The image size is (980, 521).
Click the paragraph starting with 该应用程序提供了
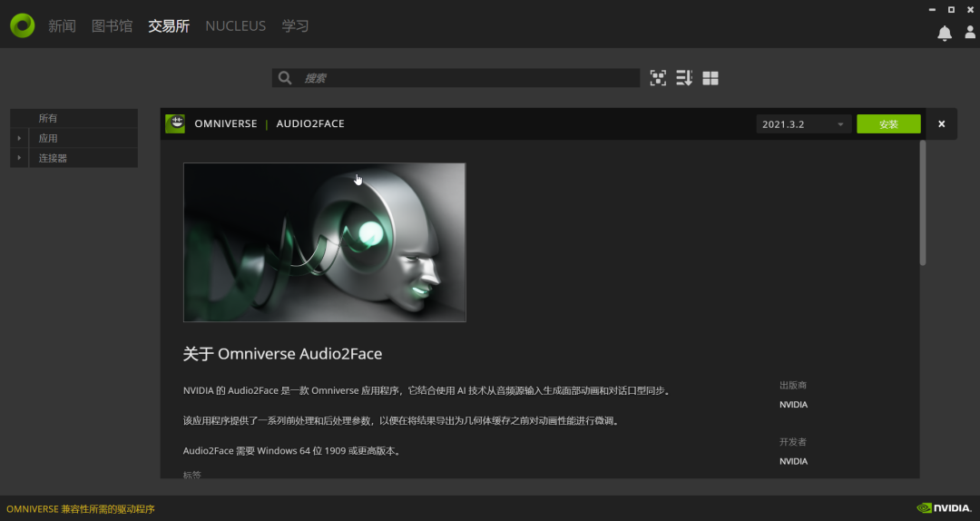(402, 421)
